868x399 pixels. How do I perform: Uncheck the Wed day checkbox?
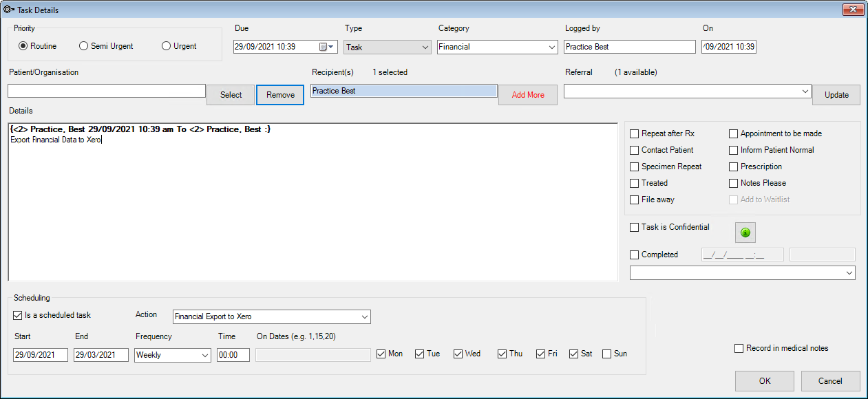[x=458, y=354]
